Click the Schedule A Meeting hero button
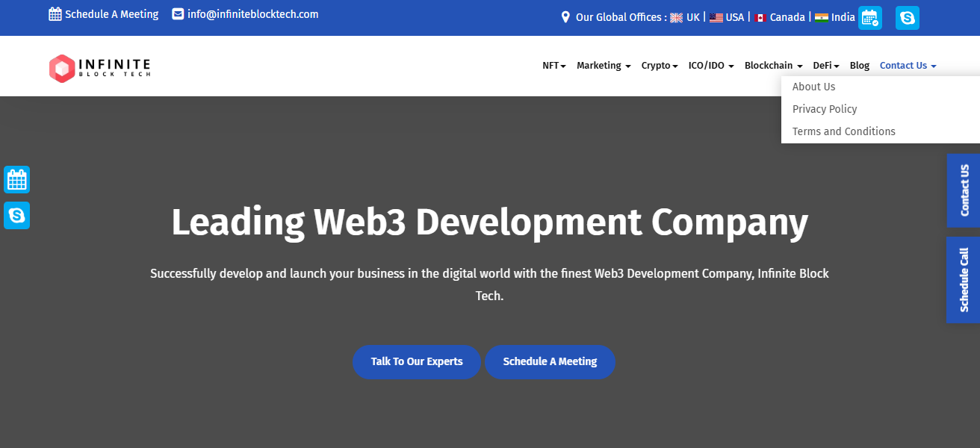 point(550,361)
